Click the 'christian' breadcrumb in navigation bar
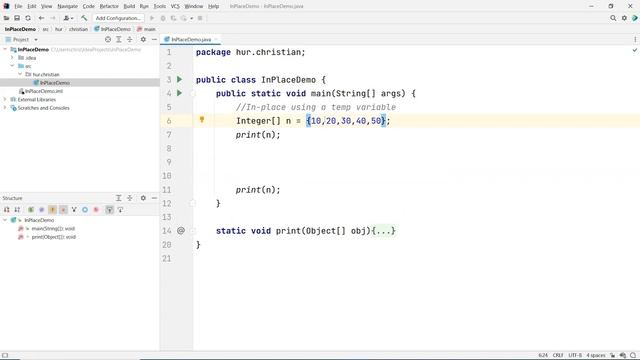Screen dimensions: 640x360 coord(78,29)
